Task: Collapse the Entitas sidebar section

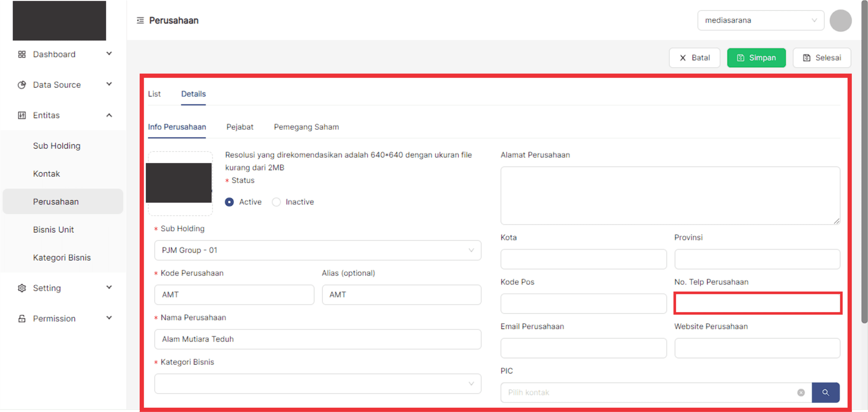Action: click(x=109, y=115)
